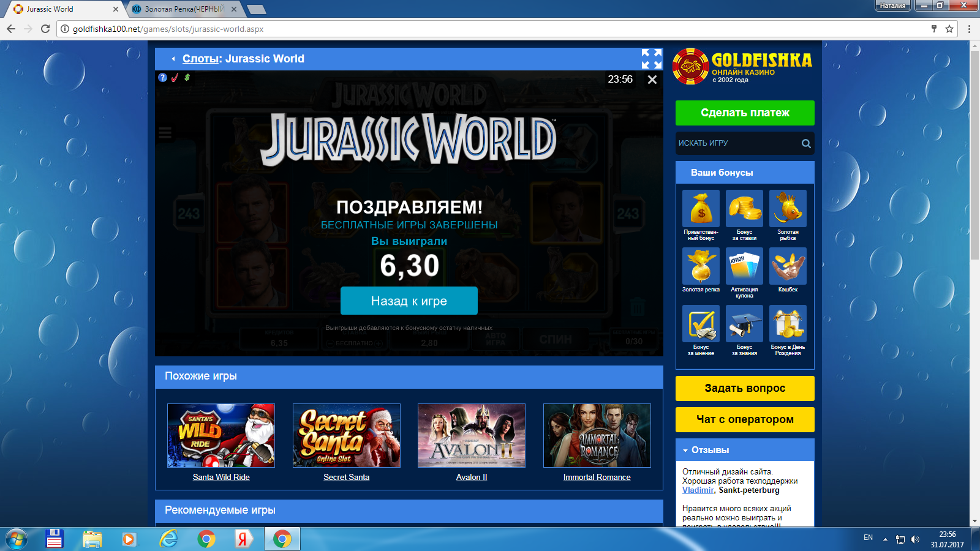Switch to the Золотая Репка browser tab
This screenshot has height=551, width=980.
pos(184,9)
